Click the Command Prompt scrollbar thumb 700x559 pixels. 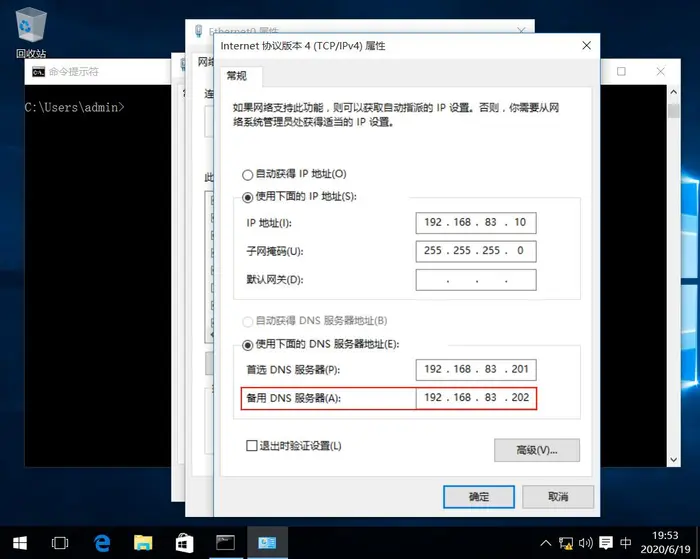coord(674,110)
